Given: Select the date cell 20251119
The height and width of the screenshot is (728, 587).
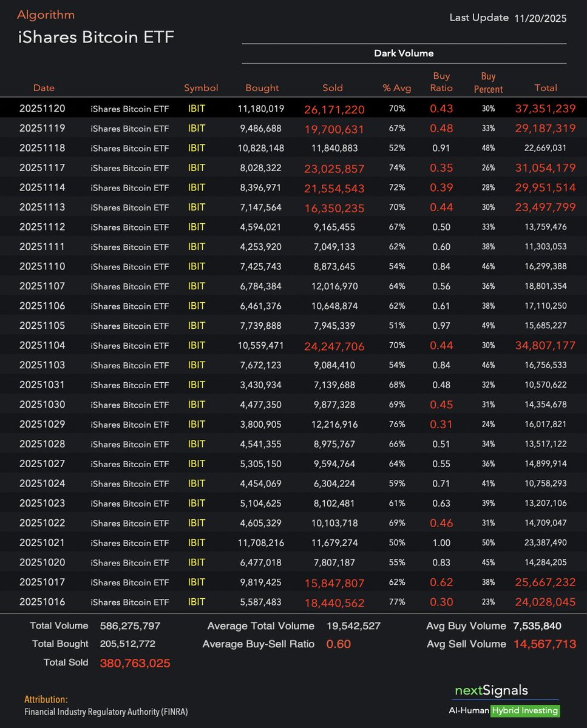Looking at the screenshot, I should point(42,129).
